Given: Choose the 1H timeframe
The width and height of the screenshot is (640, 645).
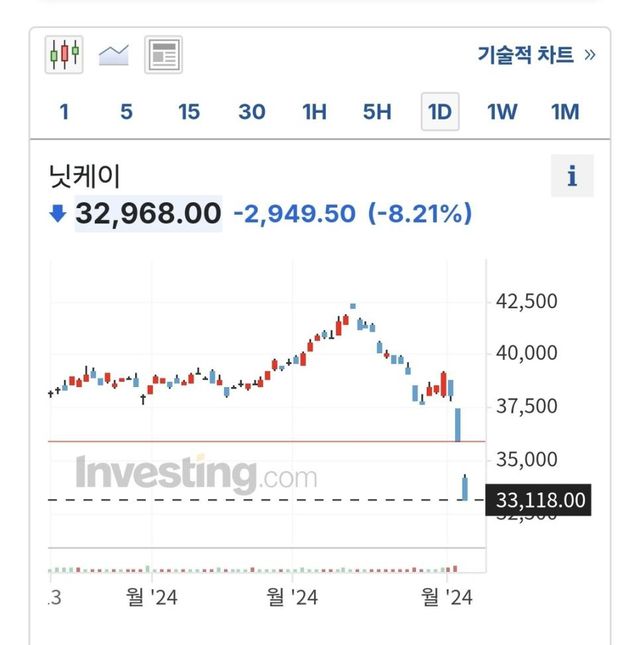Looking at the screenshot, I should [x=314, y=112].
